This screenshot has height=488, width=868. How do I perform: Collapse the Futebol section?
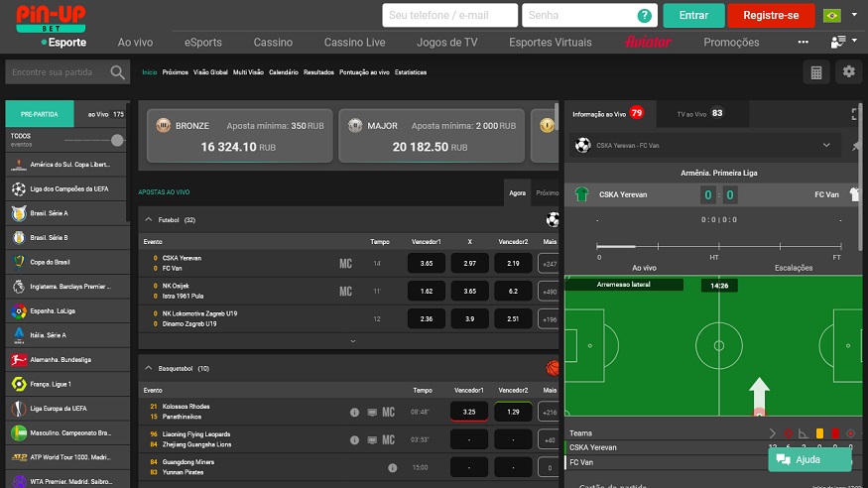149,219
